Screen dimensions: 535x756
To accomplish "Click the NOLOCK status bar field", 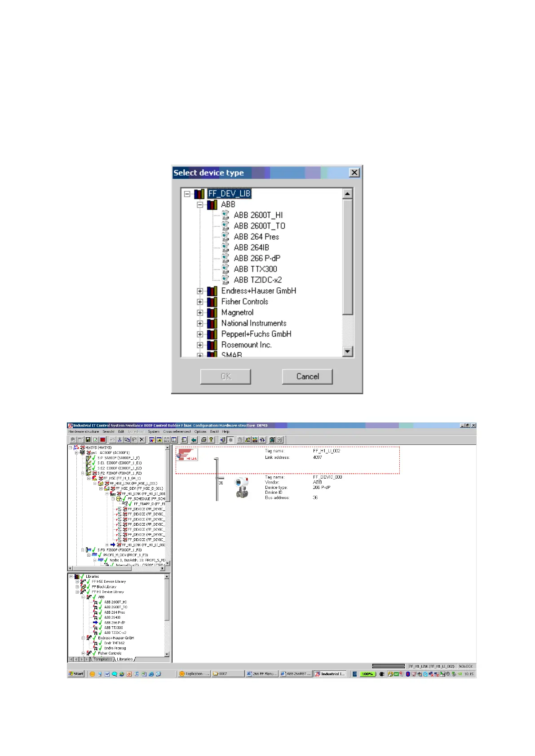I will tap(466, 666).
